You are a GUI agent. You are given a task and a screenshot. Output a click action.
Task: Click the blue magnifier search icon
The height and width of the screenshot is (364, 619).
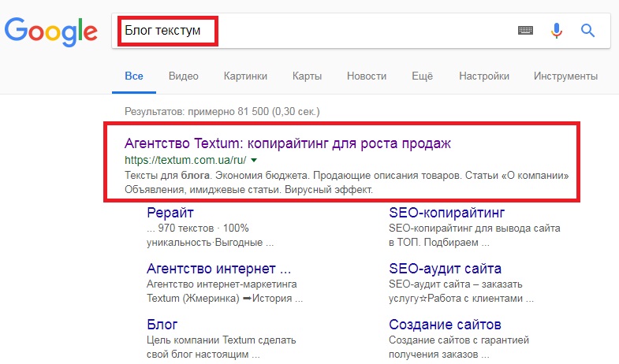pos(587,31)
